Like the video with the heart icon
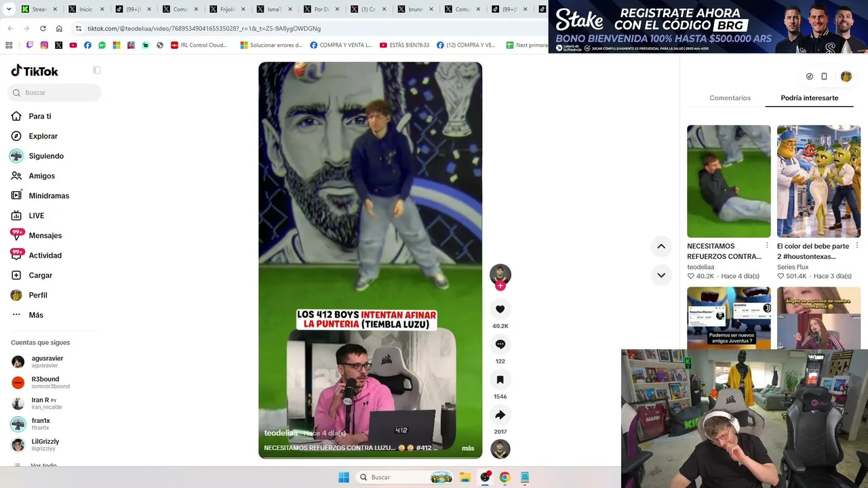Screen dimensions: 868x488 coord(500,309)
